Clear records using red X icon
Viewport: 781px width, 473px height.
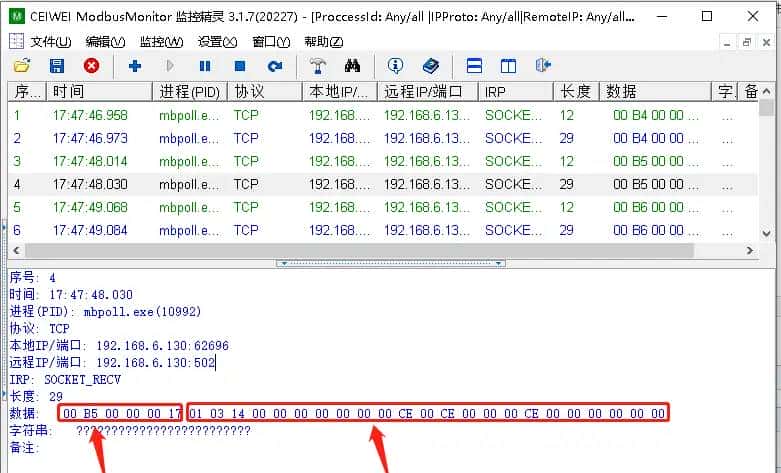[x=91, y=66]
